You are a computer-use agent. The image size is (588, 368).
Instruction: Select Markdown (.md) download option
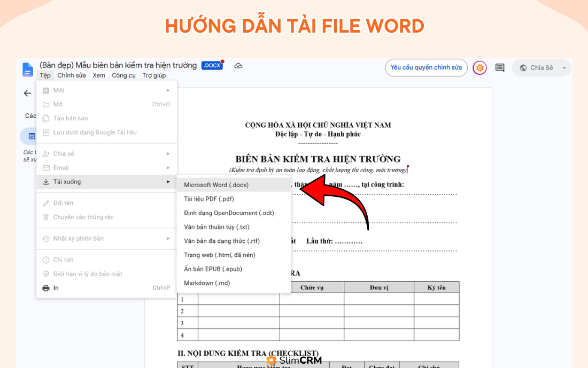(x=234, y=283)
